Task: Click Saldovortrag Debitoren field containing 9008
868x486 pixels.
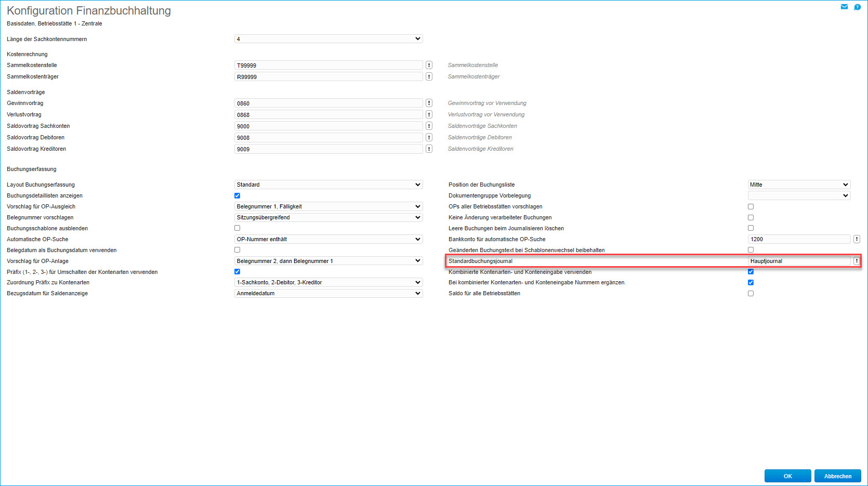Action: tap(328, 138)
